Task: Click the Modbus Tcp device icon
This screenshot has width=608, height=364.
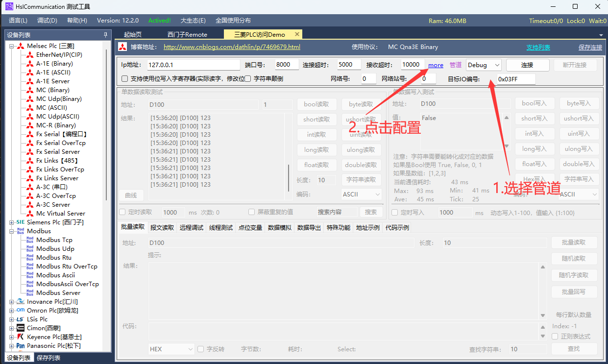Action: (x=30, y=240)
